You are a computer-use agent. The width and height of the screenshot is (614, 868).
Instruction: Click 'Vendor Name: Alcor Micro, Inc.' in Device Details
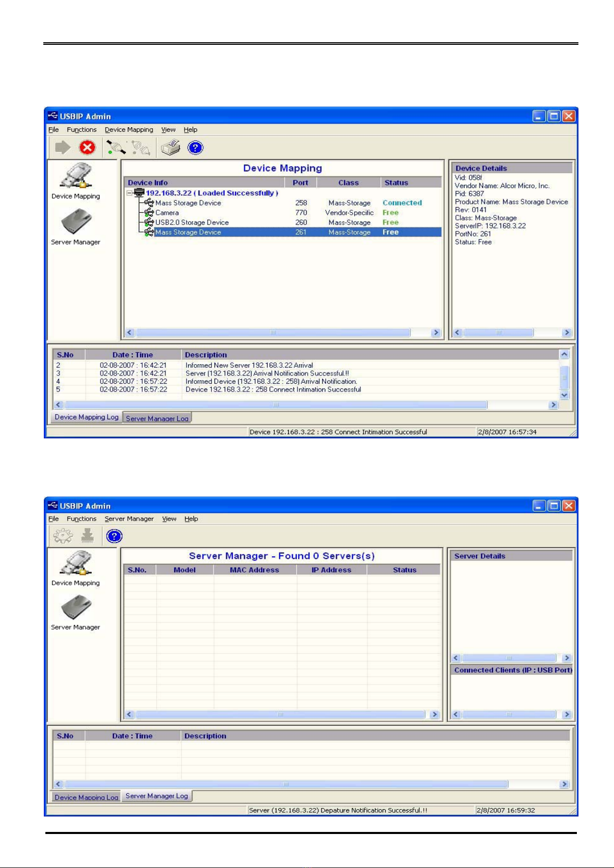pyautogui.click(x=502, y=186)
